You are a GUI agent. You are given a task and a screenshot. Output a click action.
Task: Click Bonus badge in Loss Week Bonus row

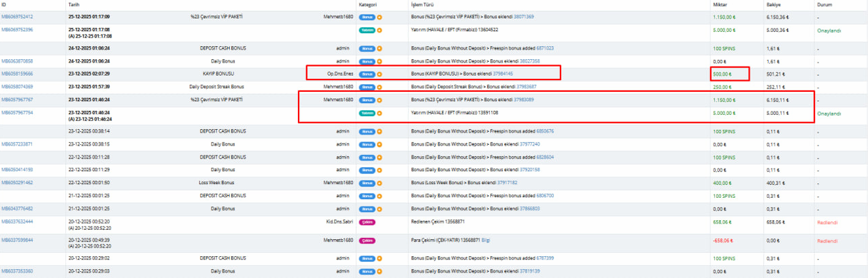point(367,183)
